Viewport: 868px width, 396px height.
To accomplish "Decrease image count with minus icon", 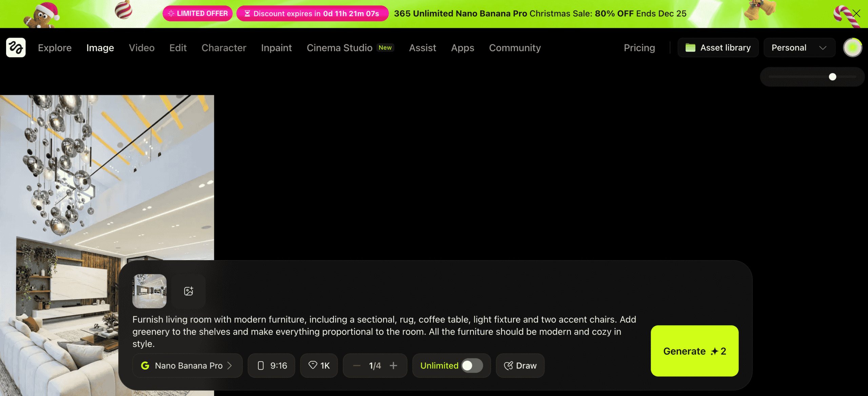I will [357, 366].
